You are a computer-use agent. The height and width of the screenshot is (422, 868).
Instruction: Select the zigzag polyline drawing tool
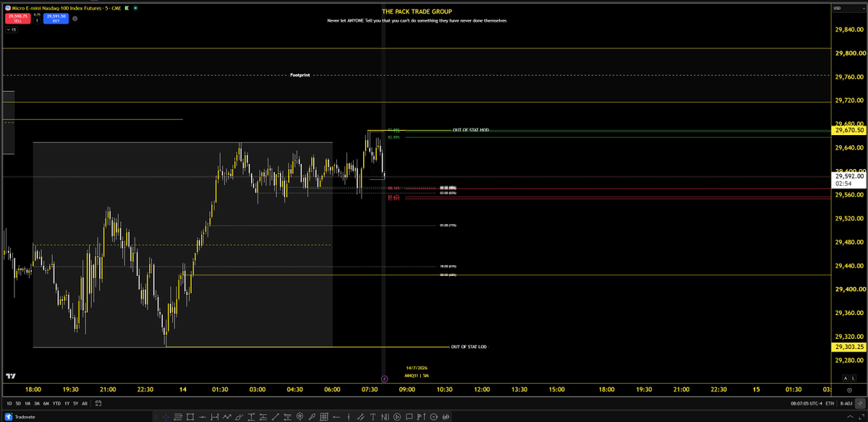227,417
